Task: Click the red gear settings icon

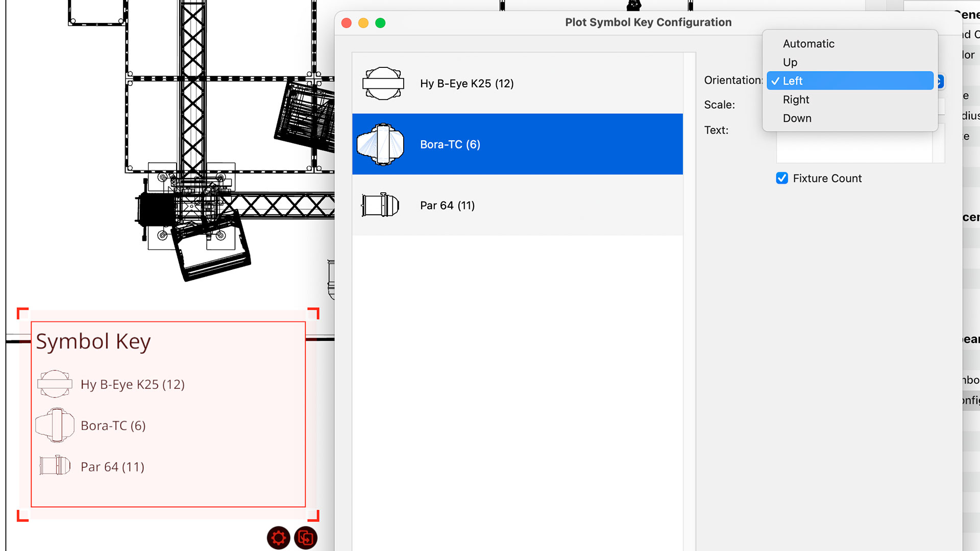Action: 278,538
